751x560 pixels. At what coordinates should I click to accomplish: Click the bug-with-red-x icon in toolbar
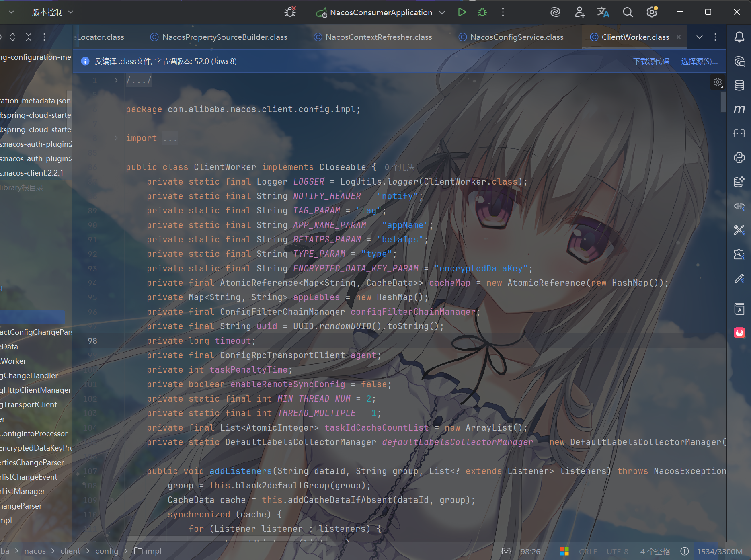(290, 12)
